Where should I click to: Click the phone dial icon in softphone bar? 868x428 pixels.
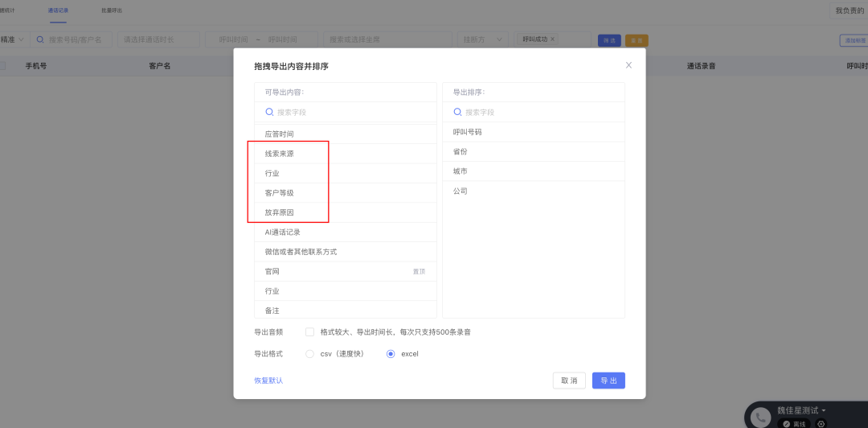(762, 418)
